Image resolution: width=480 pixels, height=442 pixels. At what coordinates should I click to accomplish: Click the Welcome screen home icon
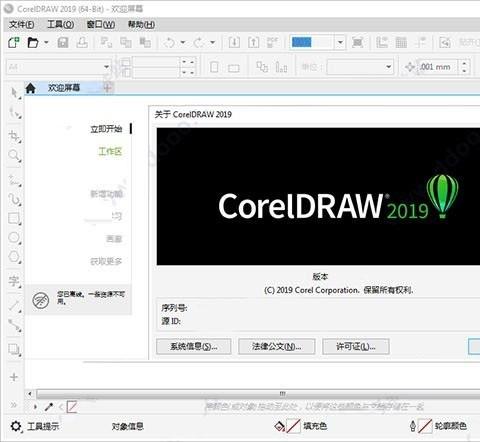[31, 88]
